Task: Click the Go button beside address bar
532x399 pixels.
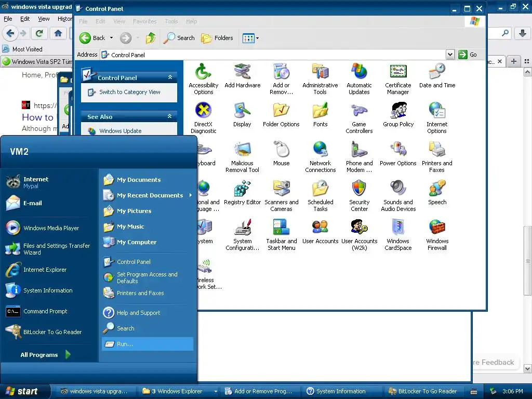Action: tap(468, 54)
